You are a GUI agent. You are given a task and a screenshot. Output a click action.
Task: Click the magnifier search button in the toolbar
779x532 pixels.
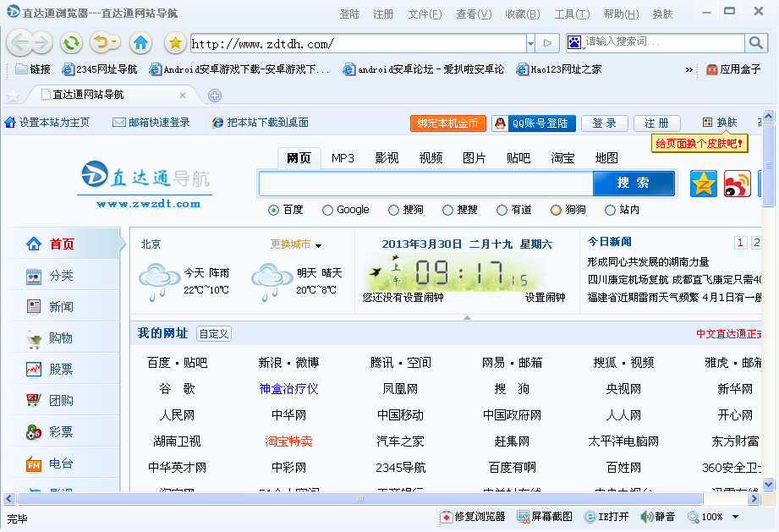click(755, 43)
